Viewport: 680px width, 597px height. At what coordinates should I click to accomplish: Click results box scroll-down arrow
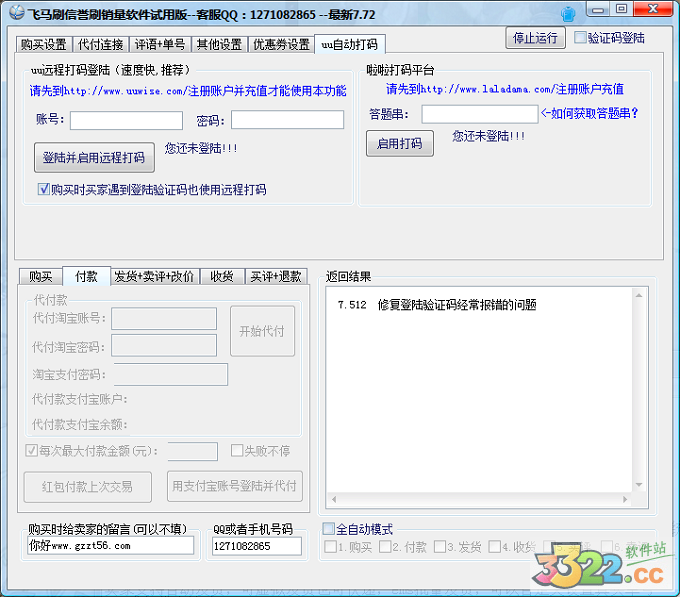click(x=639, y=485)
